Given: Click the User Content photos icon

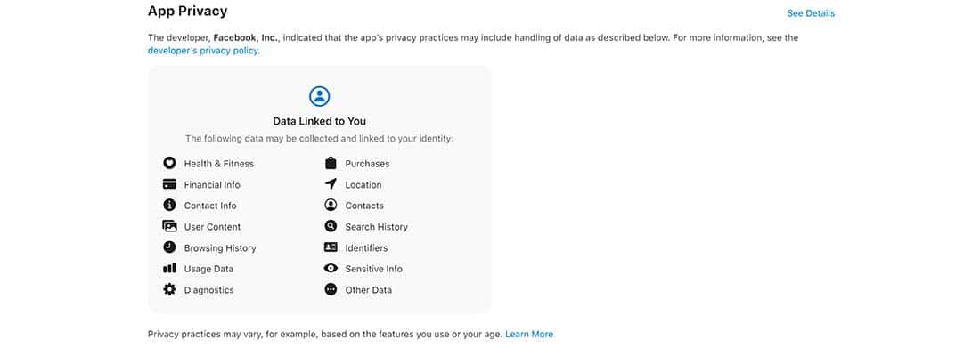Looking at the screenshot, I should [169, 226].
